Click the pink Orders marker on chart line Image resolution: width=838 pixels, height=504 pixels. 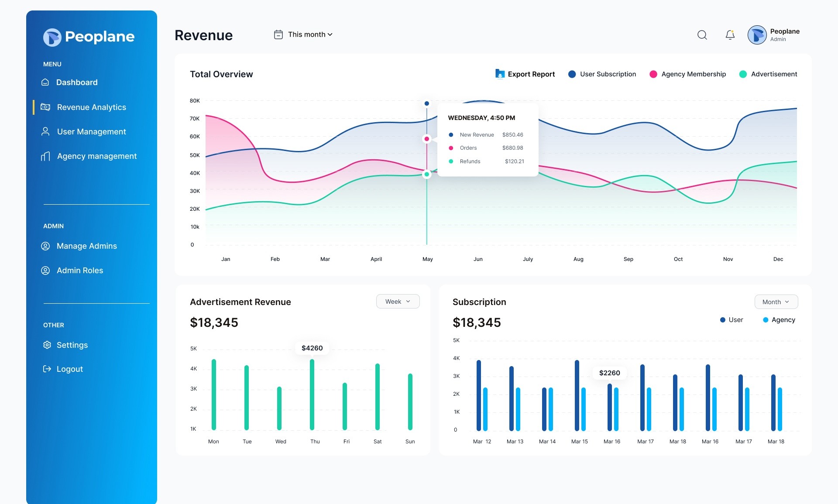tap(426, 139)
